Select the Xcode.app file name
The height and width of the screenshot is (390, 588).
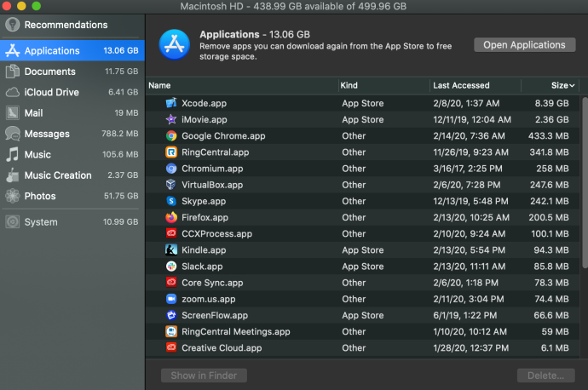(x=204, y=103)
